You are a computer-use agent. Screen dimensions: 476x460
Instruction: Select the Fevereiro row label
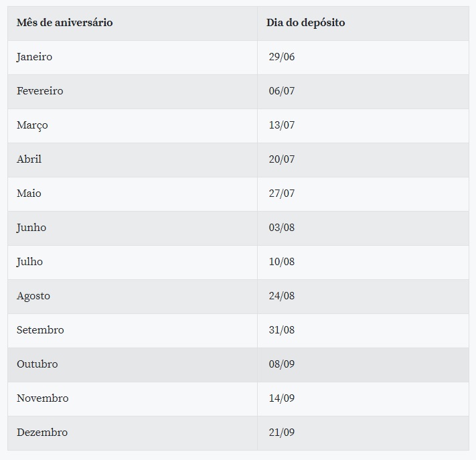40,91
